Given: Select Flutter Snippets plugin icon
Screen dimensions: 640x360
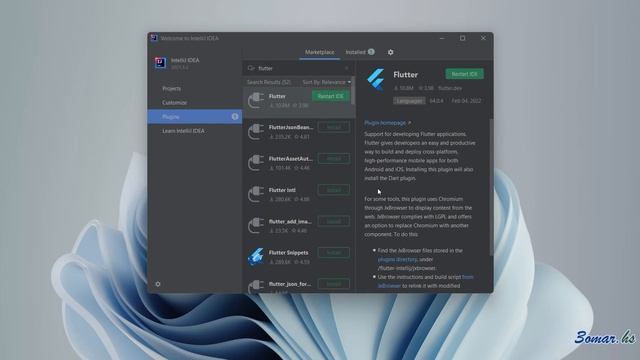Looking at the screenshot, I should 256,257.
